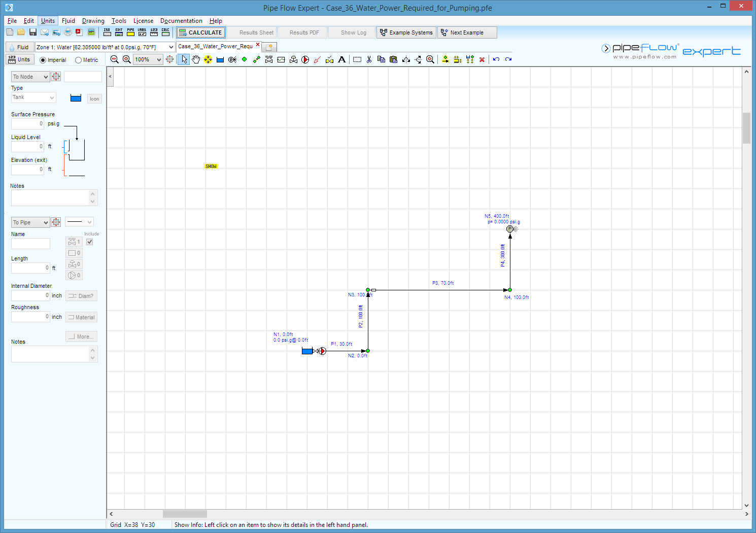Viewport: 756px width, 533px height.
Task: Open the pipe line style dropdown
Action: (x=79, y=222)
